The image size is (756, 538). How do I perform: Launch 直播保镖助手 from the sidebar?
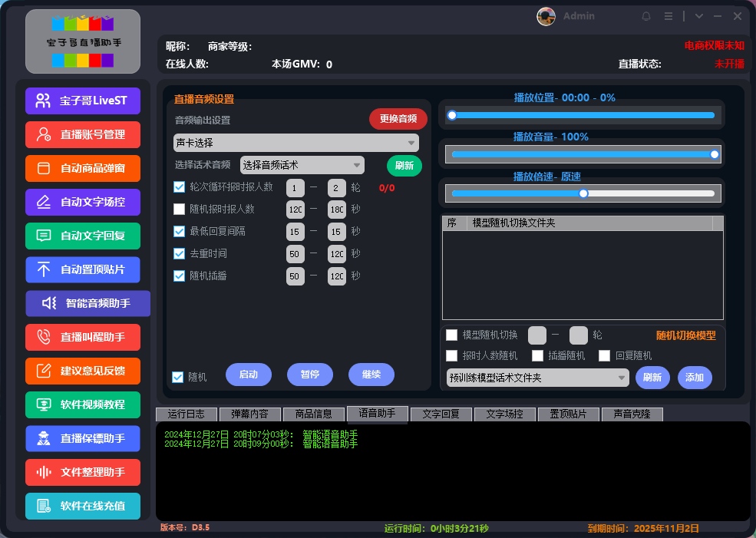click(82, 438)
